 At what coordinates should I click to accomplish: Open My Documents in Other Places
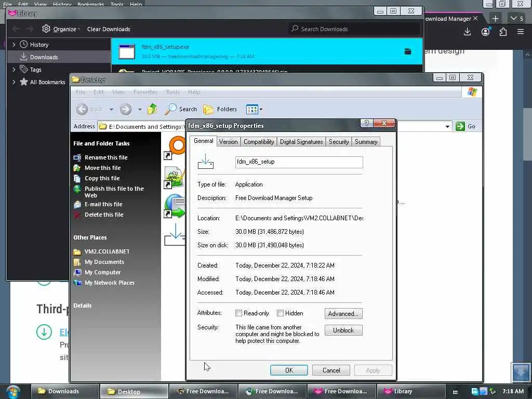coord(104,262)
